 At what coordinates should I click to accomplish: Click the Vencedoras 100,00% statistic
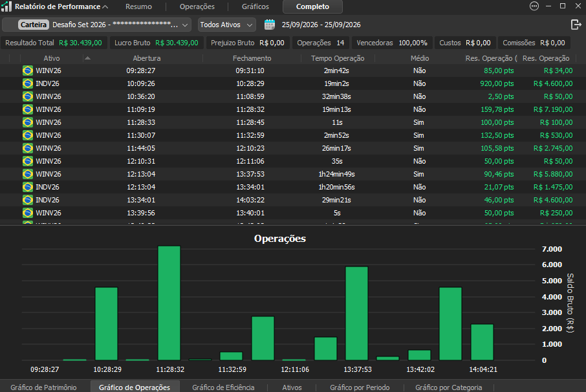coord(392,43)
